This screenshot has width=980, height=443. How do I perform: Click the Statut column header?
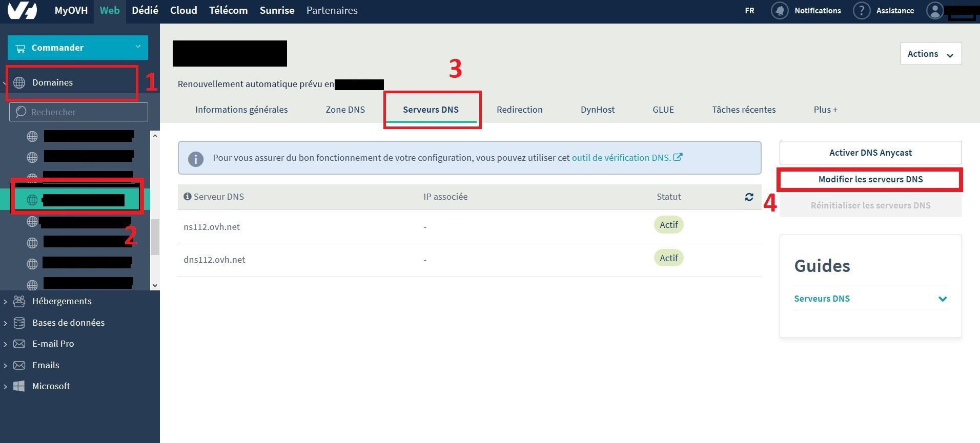668,197
